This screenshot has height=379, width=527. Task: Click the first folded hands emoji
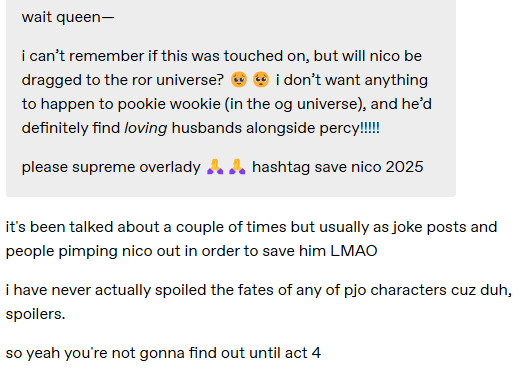click(x=215, y=167)
